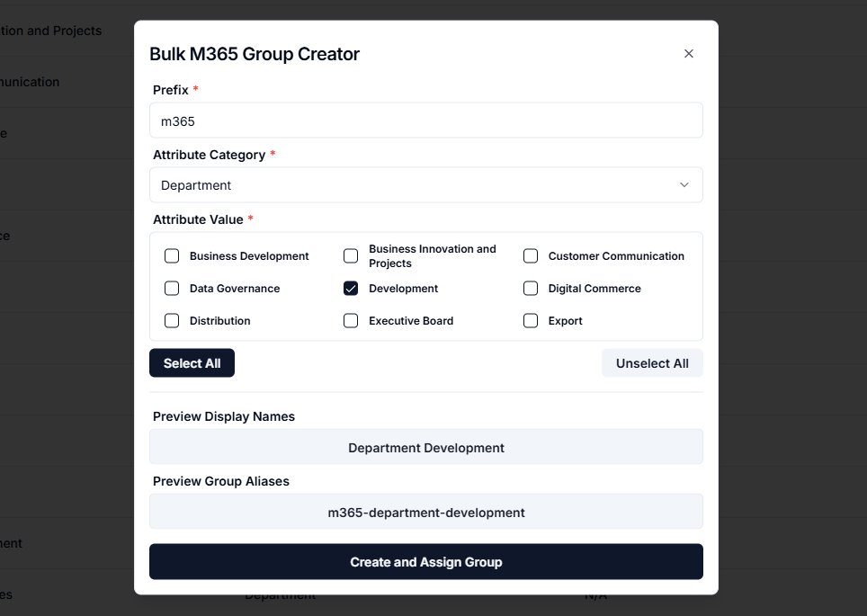This screenshot has height=616, width=867.
Task: Check the Distribution checkbox
Action: pos(172,320)
